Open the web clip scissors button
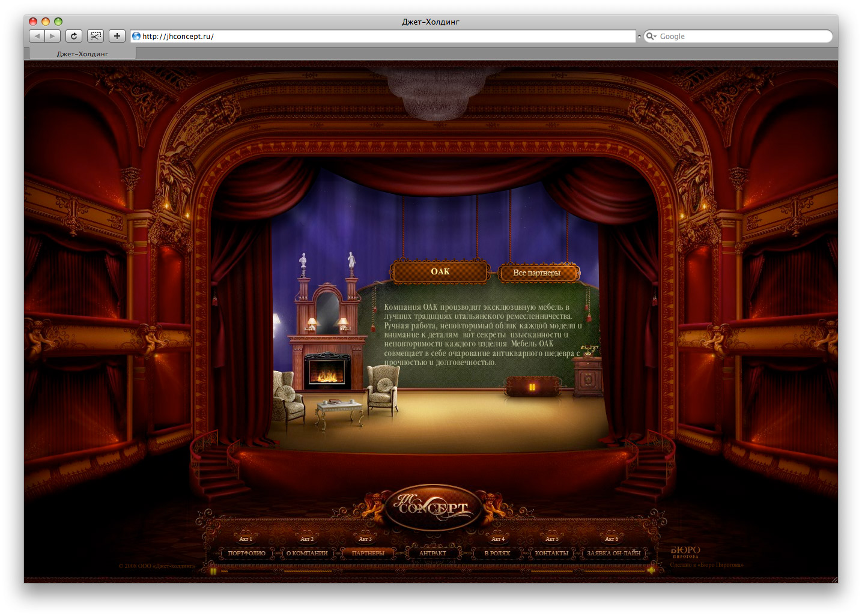This screenshot has height=616, width=862. 96,36
